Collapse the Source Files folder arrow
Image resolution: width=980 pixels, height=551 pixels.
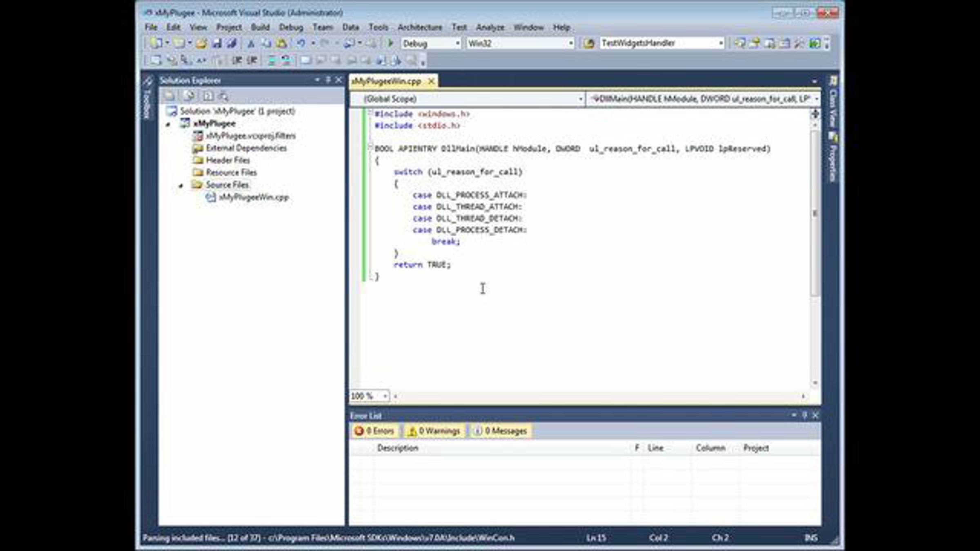(x=181, y=186)
